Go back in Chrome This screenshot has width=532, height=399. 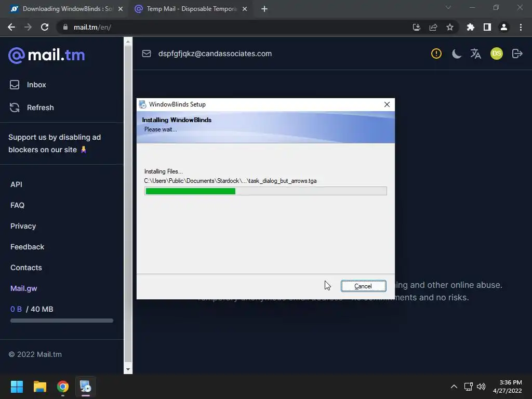pyautogui.click(x=11, y=27)
